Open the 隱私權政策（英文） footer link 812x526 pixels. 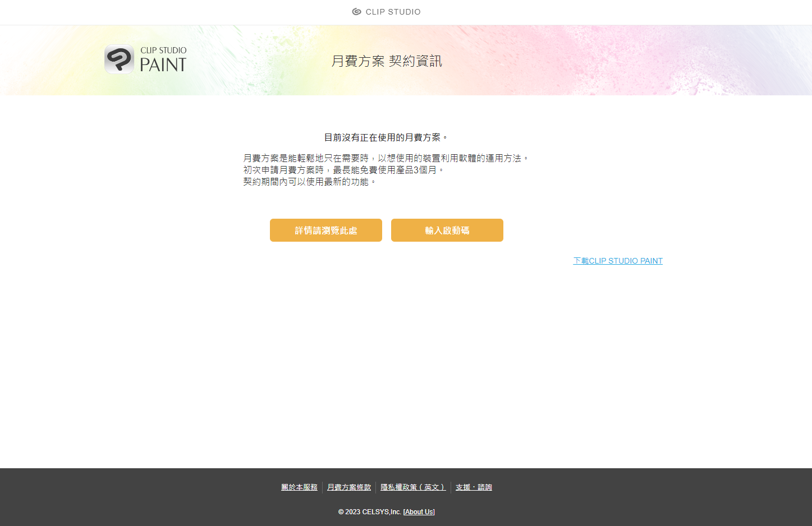pyautogui.click(x=413, y=487)
